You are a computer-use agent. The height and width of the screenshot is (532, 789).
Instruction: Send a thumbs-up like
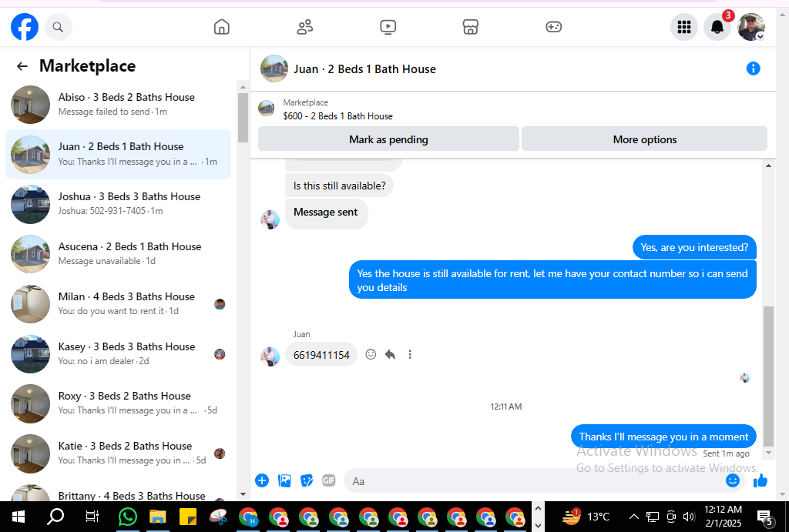tap(760, 480)
